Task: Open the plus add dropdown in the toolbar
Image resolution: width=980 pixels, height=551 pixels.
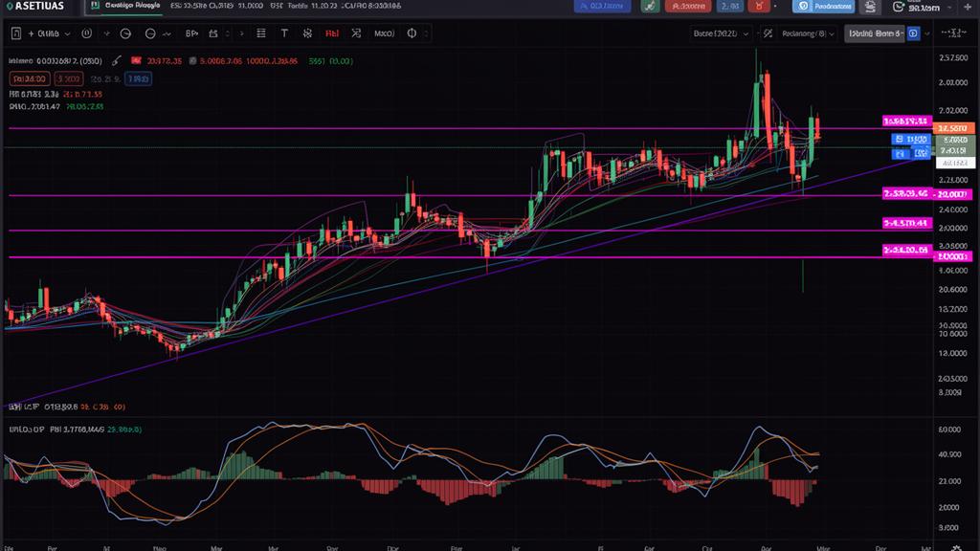Action: point(49,33)
